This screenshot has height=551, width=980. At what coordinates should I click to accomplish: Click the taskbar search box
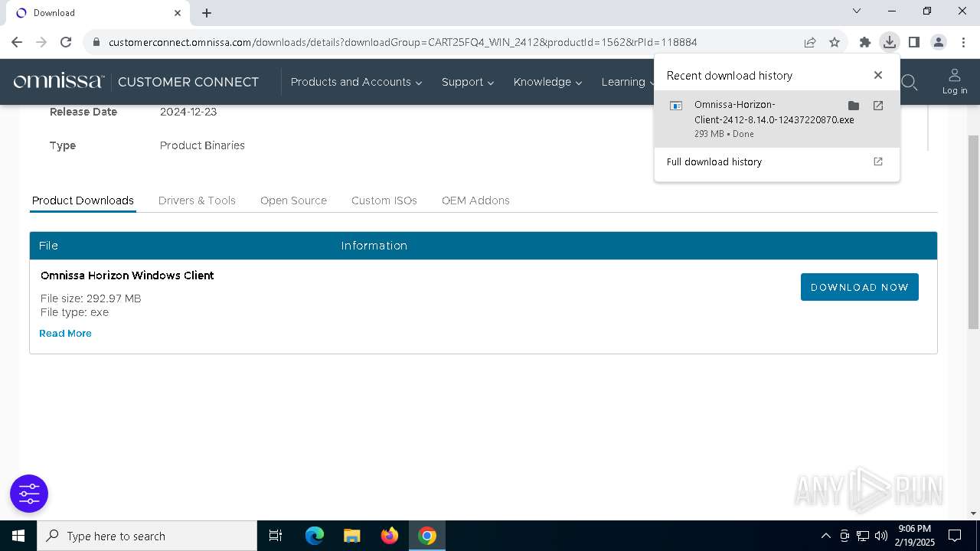(x=147, y=536)
